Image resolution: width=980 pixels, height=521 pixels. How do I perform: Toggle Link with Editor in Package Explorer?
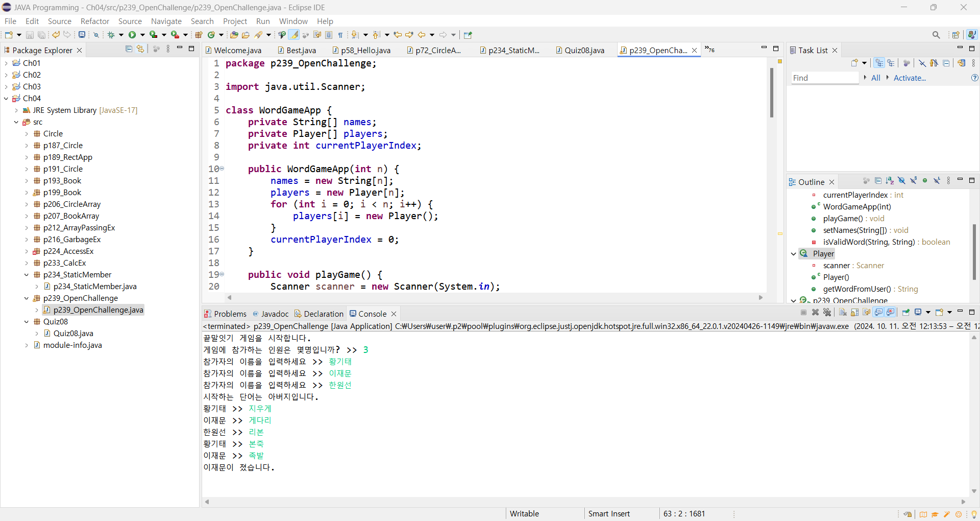click(140, 49)
